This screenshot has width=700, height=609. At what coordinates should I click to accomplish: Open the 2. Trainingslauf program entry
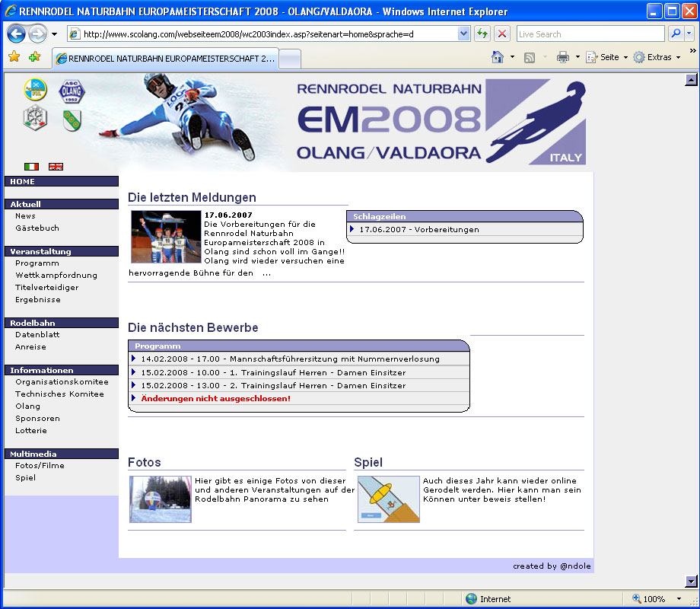pos(274,385)
